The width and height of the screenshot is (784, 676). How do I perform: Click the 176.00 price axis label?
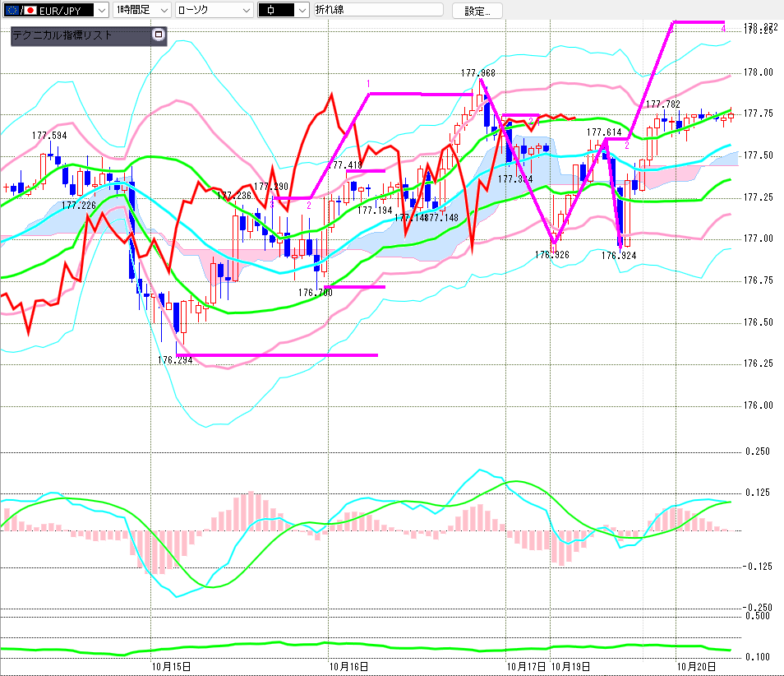758,405
